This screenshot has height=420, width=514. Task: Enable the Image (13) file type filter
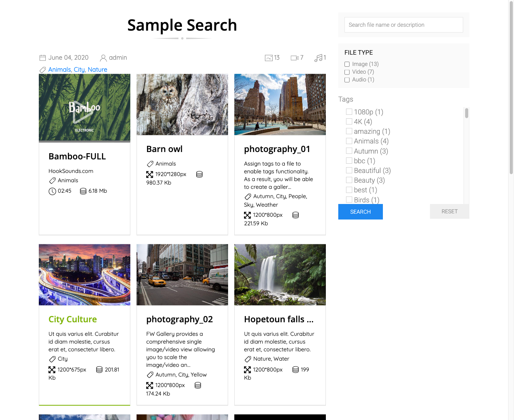pos(346,64)
